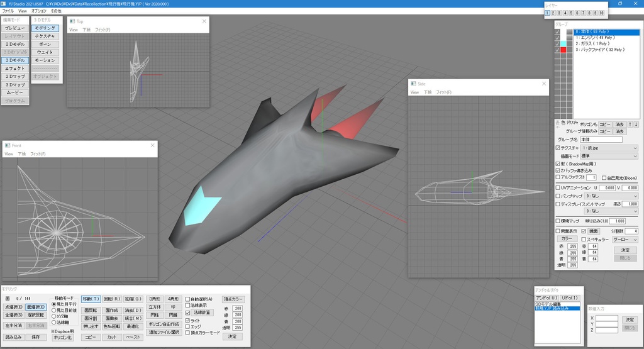Open the その他 menu
644x349 pixels.
pyautogui.click(x=56, y=11)
